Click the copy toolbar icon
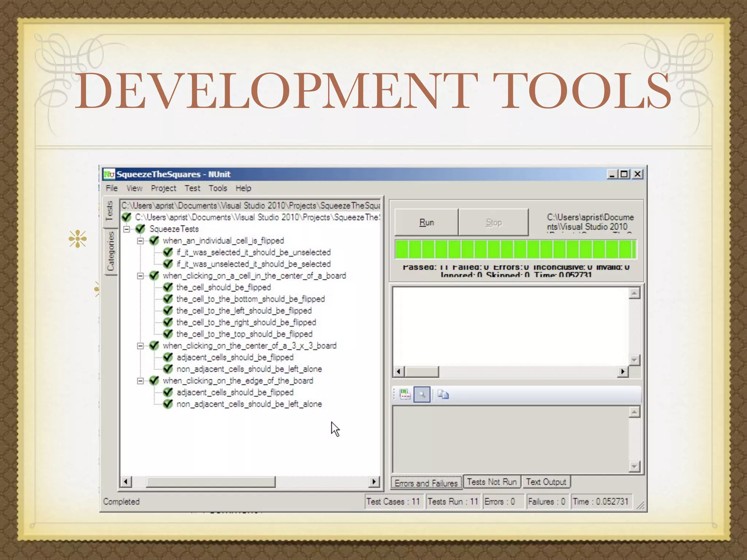The image size is (747, 560). click(443, 394)
